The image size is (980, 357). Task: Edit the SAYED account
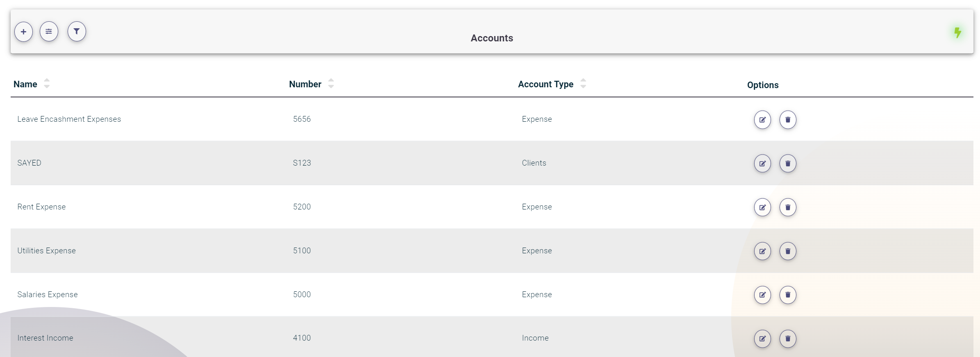[x=762, y=164]
